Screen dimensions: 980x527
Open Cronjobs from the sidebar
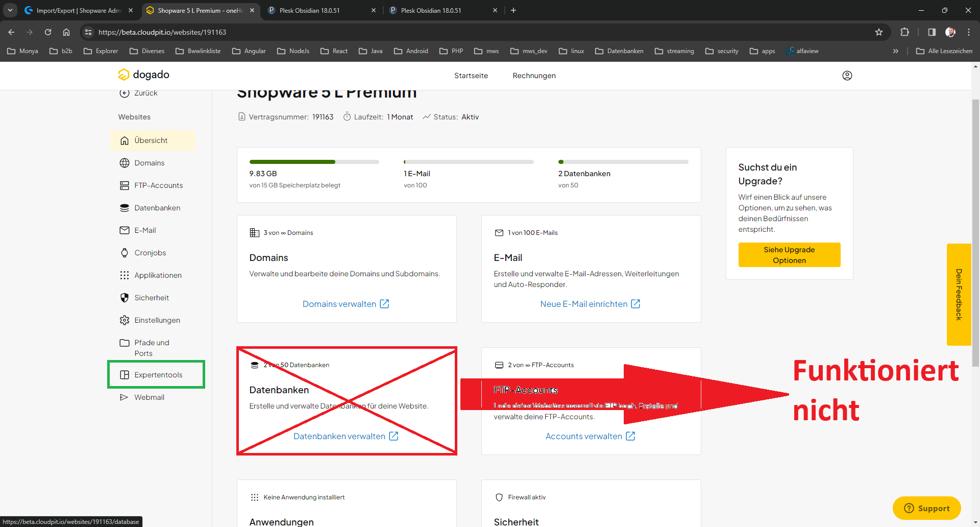(150, 253)
